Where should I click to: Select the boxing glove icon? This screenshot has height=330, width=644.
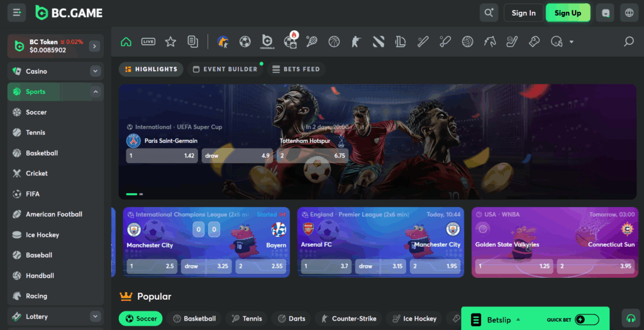point(534,42)
